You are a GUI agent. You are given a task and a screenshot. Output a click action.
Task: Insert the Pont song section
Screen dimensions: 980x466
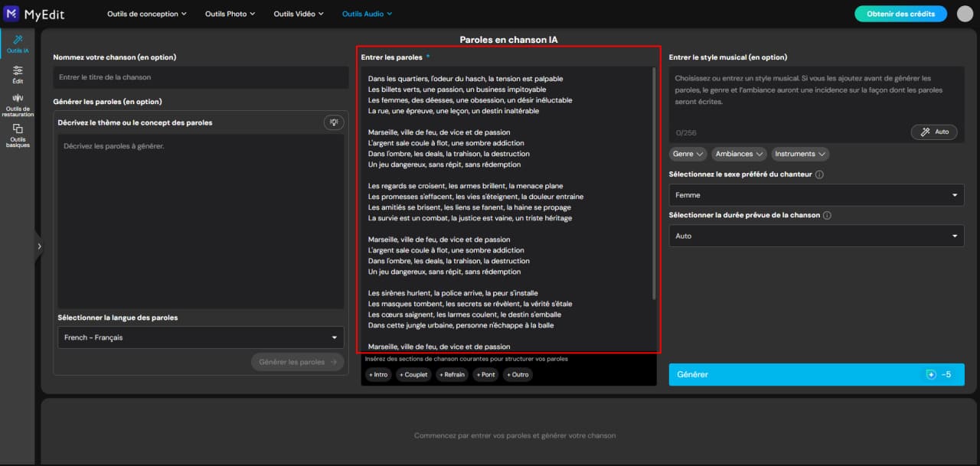click(485, 374)
